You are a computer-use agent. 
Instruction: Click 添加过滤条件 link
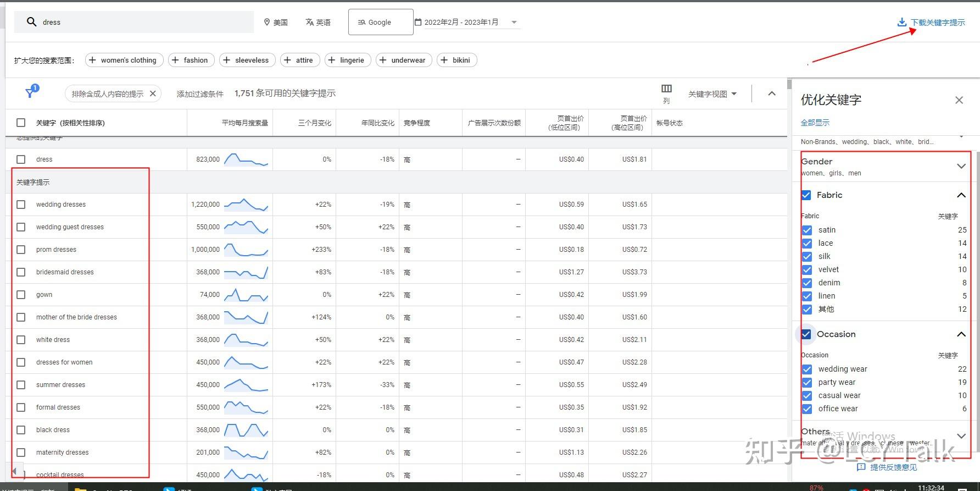(x=200, y=93)
